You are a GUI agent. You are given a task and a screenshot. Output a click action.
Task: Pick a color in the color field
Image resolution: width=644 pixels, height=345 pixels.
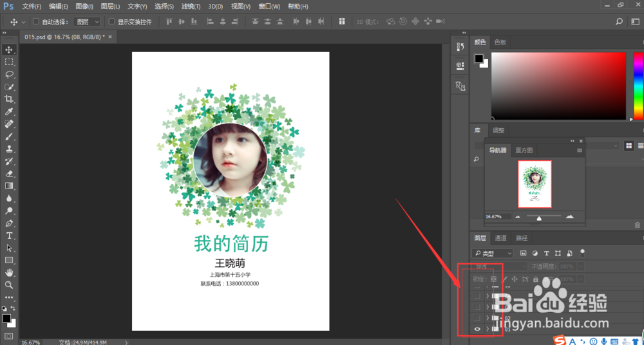[558, 86]
